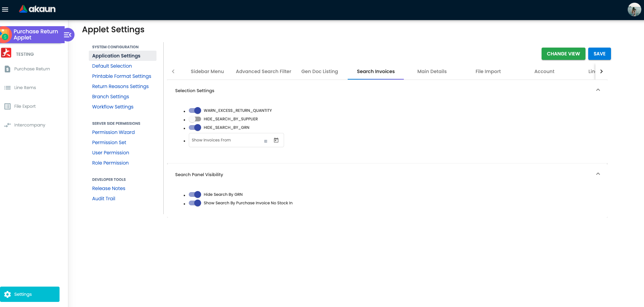Collapse the Search Panel Visibility section
644x307 pixels.
[598, 174]
